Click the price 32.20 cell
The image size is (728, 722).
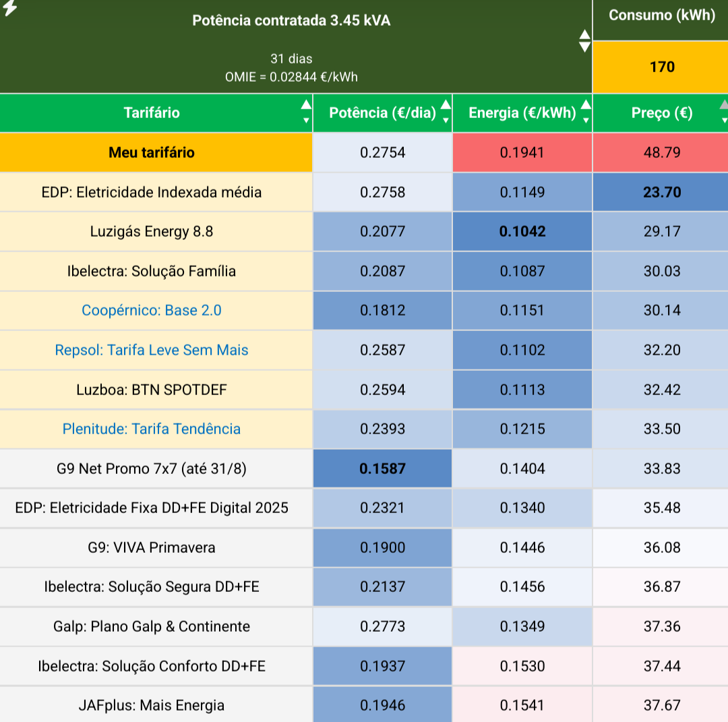662,350
